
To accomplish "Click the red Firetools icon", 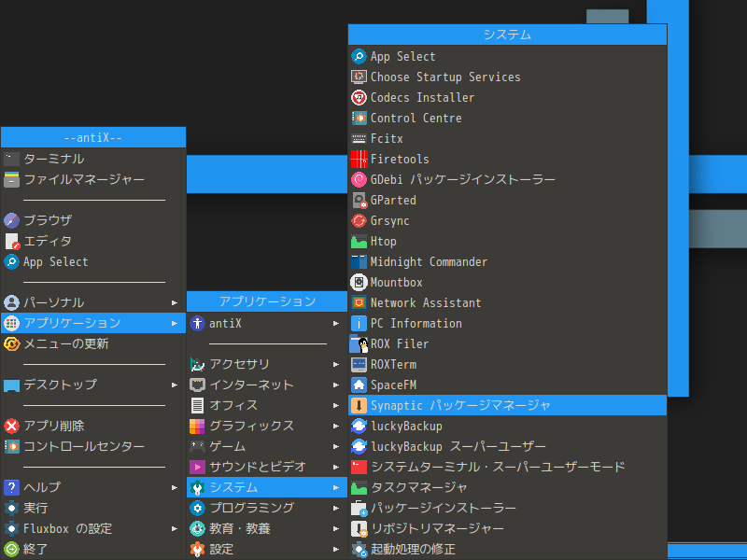I will [x=359, y=159].
